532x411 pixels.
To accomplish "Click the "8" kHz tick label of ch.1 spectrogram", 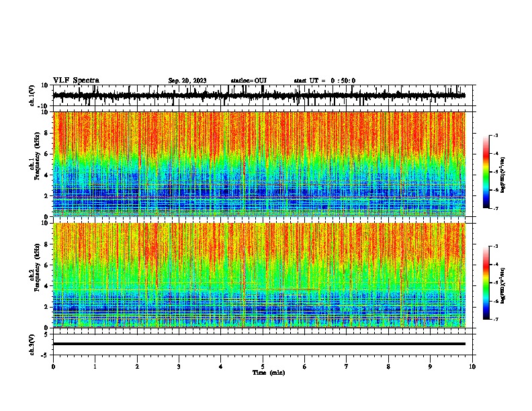I will tap(46, 133).
